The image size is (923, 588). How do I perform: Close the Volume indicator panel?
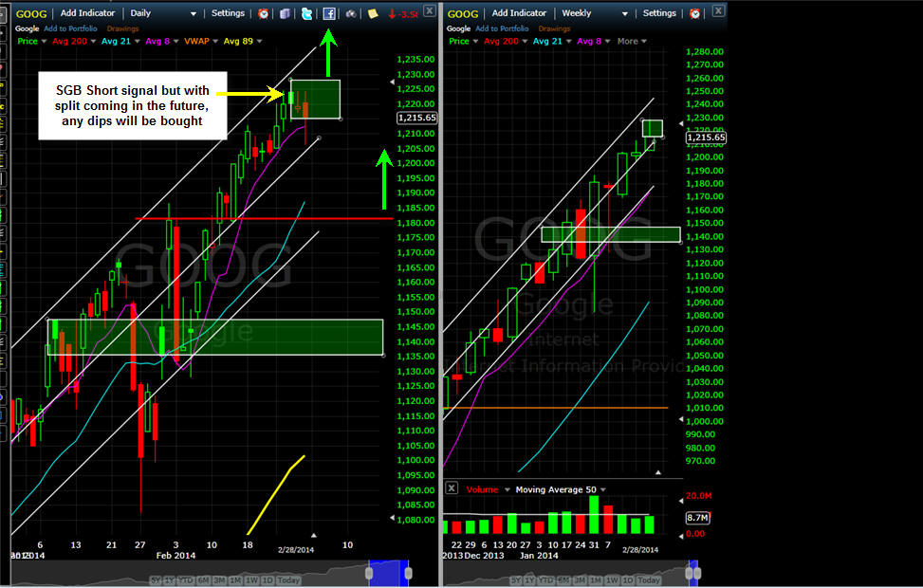(452, 489)
